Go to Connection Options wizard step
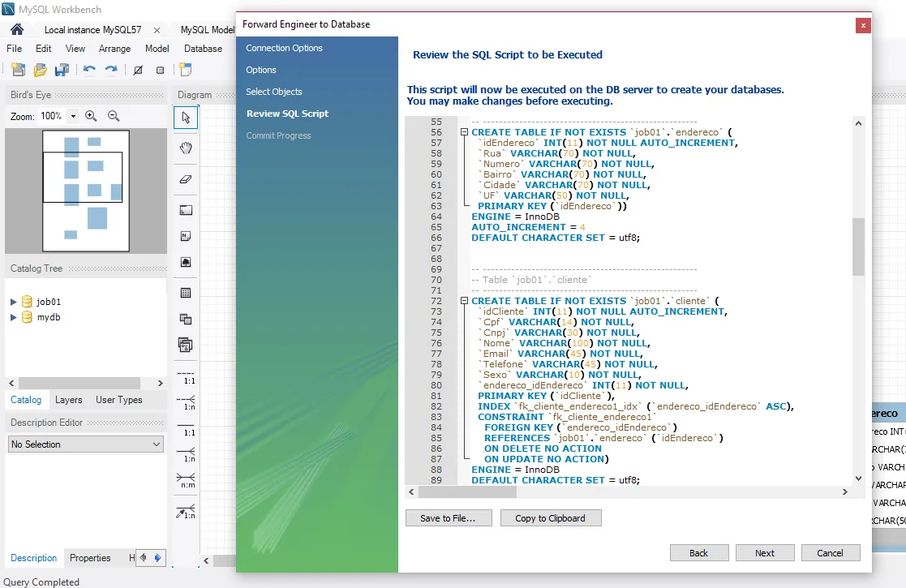This screenshot has width=906, height=588. coord(284,48)
